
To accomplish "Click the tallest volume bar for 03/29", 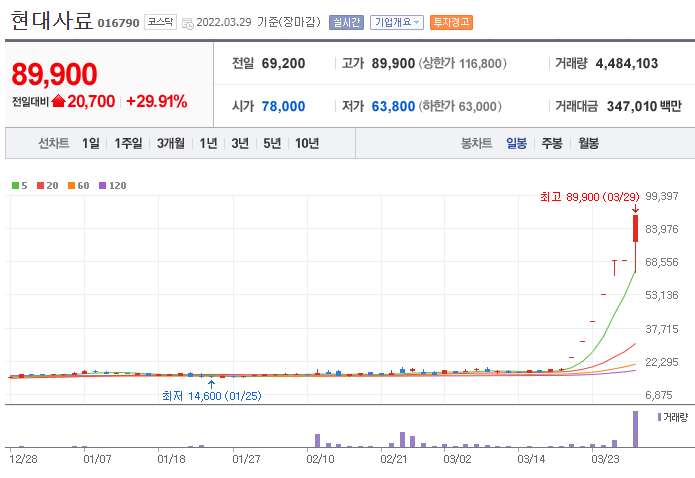I will (x=635, y=429).
